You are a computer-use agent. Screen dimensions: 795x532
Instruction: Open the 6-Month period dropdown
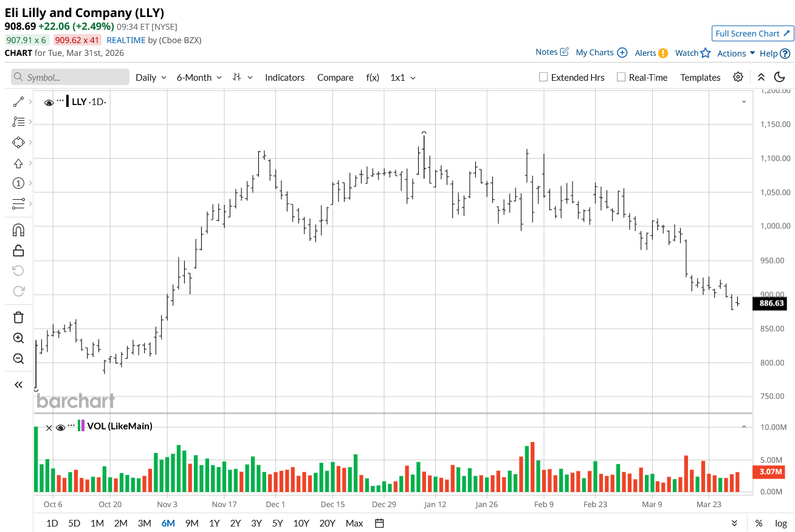(x=198, y=78)
